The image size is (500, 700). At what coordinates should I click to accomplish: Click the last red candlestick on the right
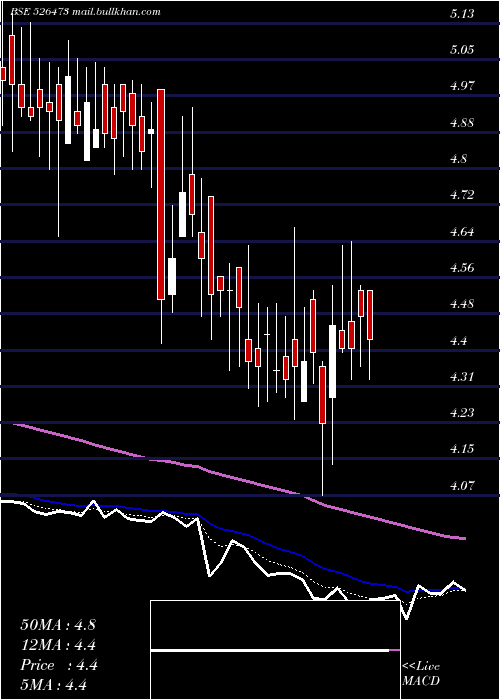click(370, 315)
